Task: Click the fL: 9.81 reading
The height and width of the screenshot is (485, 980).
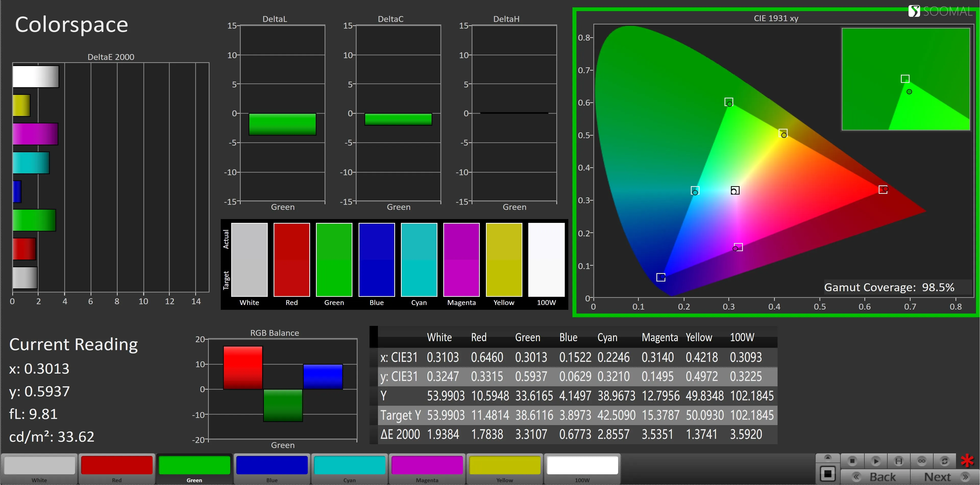Action: pyautogui.click(x=33, y=414)
